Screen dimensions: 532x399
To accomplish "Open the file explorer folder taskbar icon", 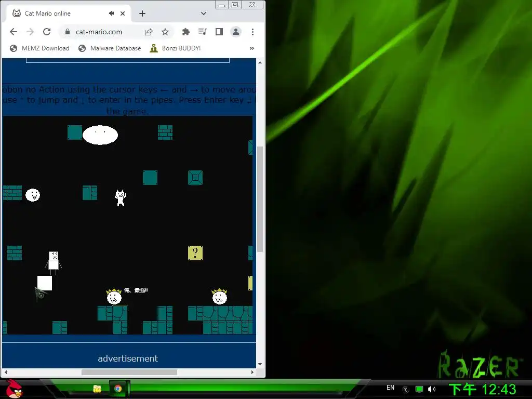I will (x=97, y=389).
